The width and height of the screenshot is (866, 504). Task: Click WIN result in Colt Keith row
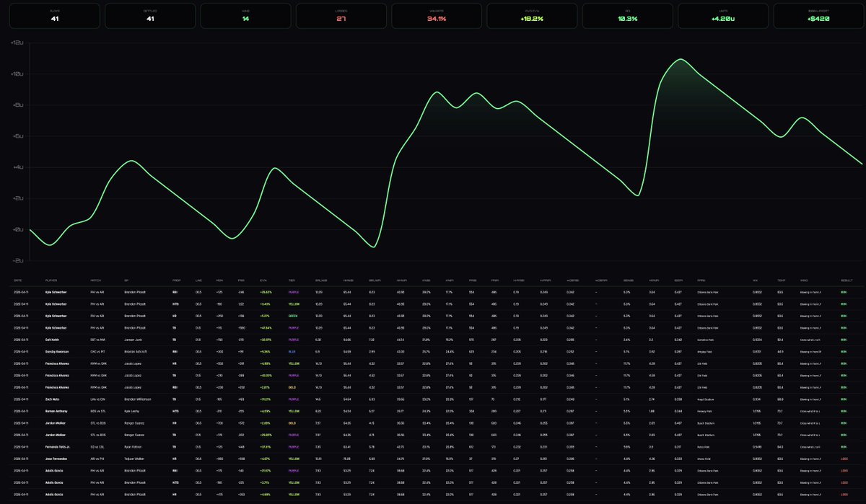(x=842, y=339)
